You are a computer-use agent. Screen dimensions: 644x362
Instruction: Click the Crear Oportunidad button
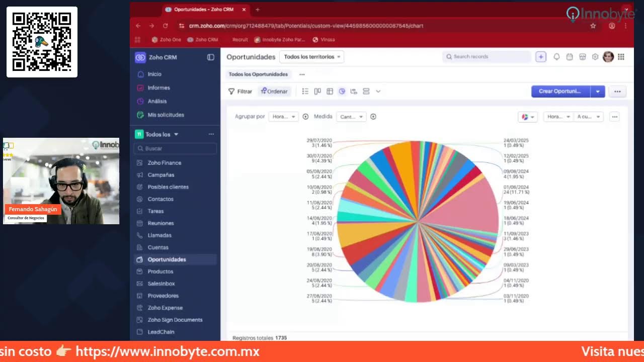point(560,92)
